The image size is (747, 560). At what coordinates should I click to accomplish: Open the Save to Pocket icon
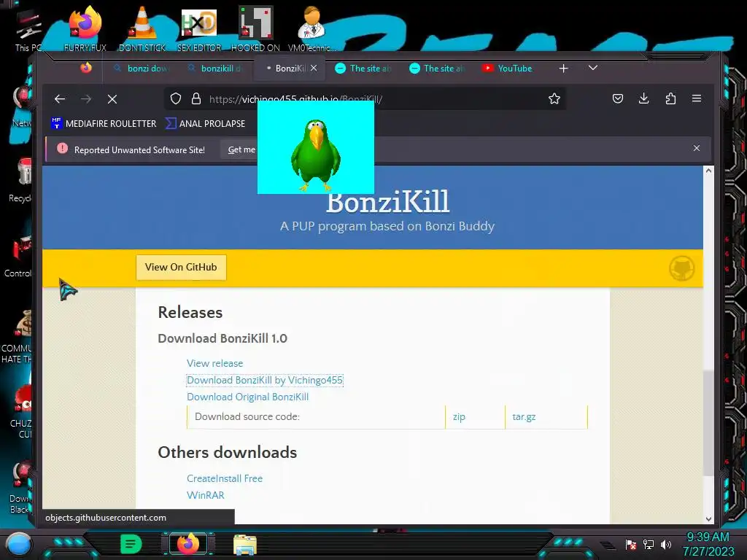pyautogui.click(x=618, y=98)
